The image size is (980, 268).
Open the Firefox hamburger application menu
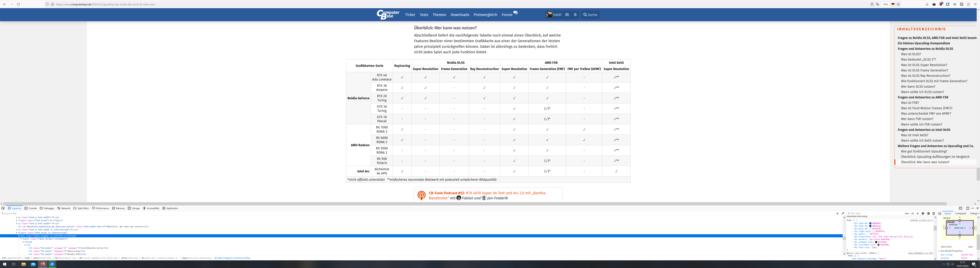975,4
